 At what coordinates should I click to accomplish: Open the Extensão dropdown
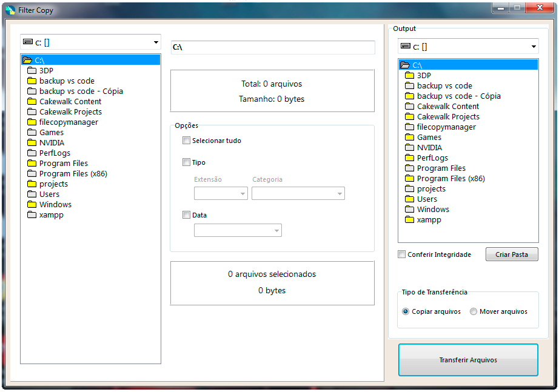221,193
